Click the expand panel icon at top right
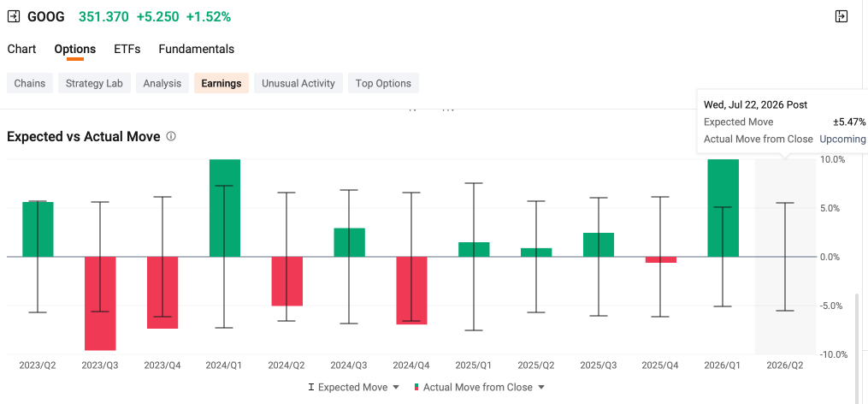Viewport: 868px width, 404px height. [x=841, y=16]
